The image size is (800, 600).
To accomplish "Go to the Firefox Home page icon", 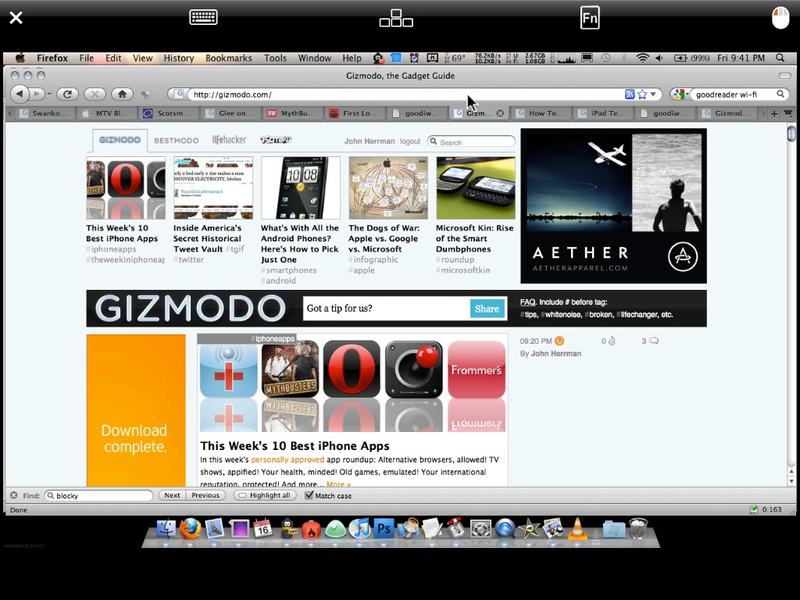I will (122, 94).
